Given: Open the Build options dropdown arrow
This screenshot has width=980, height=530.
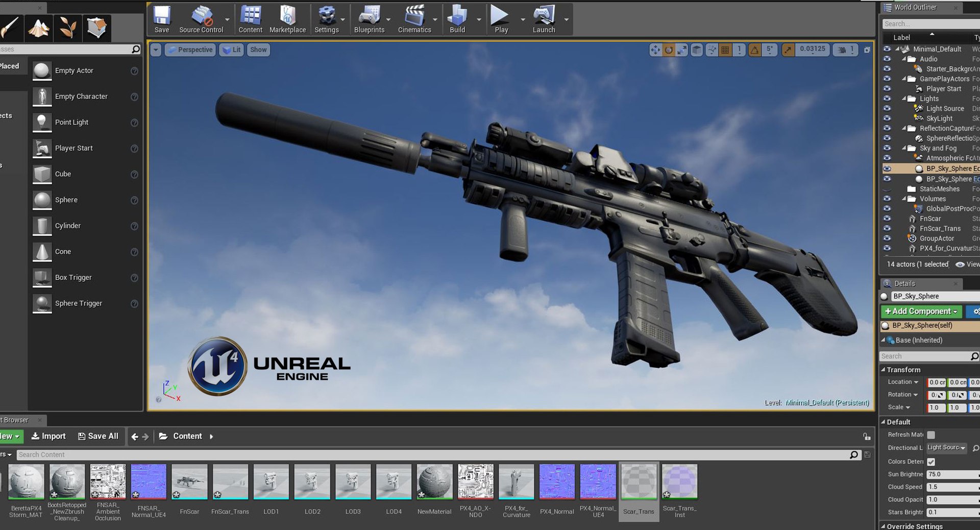Looking at the screenshot, I should (479, 20).
